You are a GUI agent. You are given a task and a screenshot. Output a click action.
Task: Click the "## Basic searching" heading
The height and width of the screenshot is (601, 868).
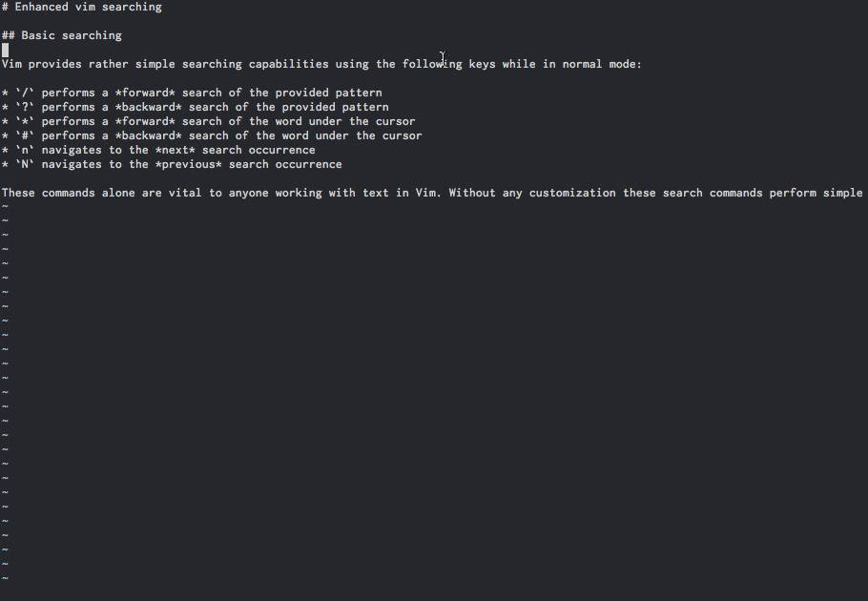(x=62, y=35)
